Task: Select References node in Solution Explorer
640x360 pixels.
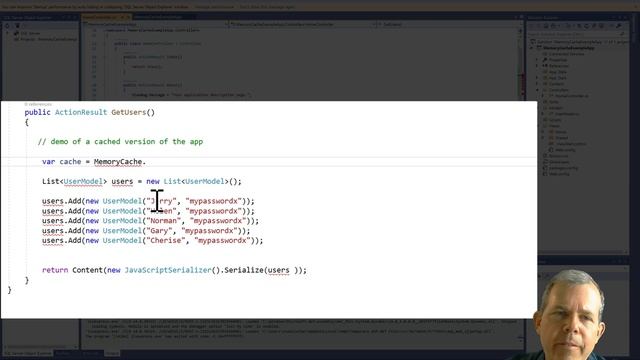Action: (556, 66)
